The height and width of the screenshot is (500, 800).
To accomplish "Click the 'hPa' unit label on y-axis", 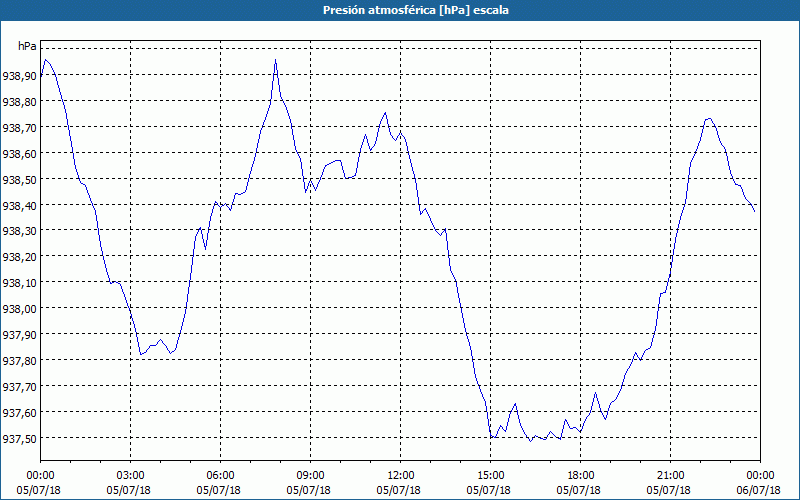I will point(27,46).
